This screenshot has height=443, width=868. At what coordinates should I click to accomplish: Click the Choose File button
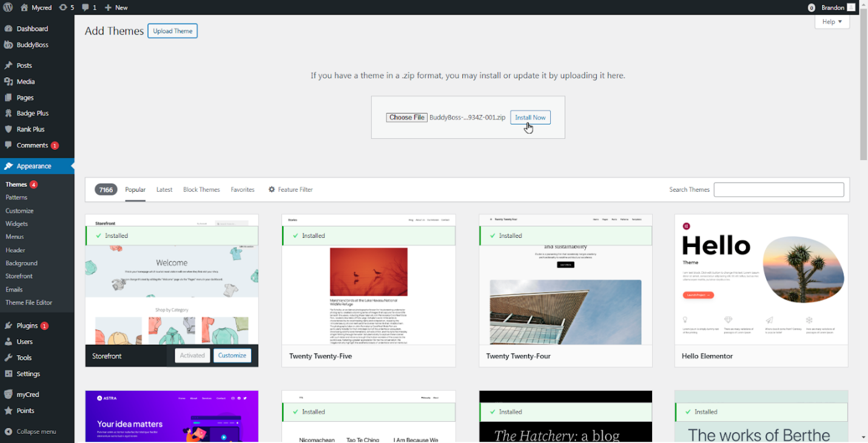[407, 118]
